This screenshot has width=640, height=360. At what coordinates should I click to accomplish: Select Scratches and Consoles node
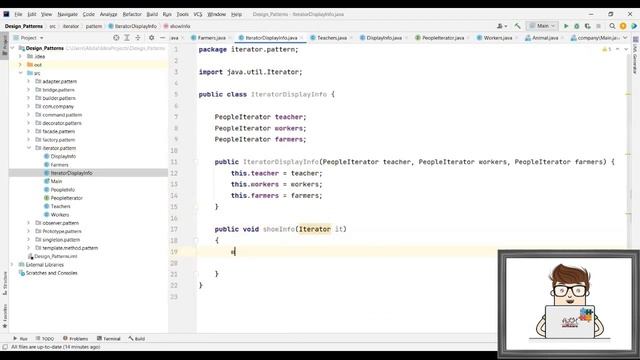tap(51, 273)
